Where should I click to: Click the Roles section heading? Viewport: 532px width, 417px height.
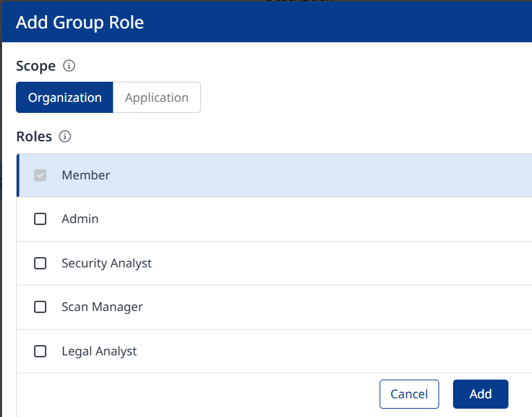click(x=34, y=136)
